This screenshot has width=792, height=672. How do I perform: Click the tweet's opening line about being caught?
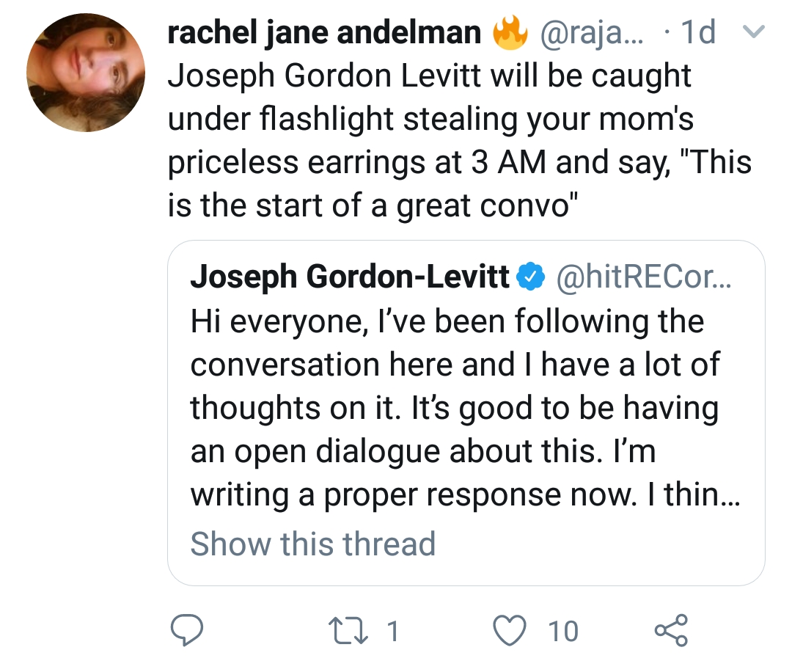tap(430, 76)
